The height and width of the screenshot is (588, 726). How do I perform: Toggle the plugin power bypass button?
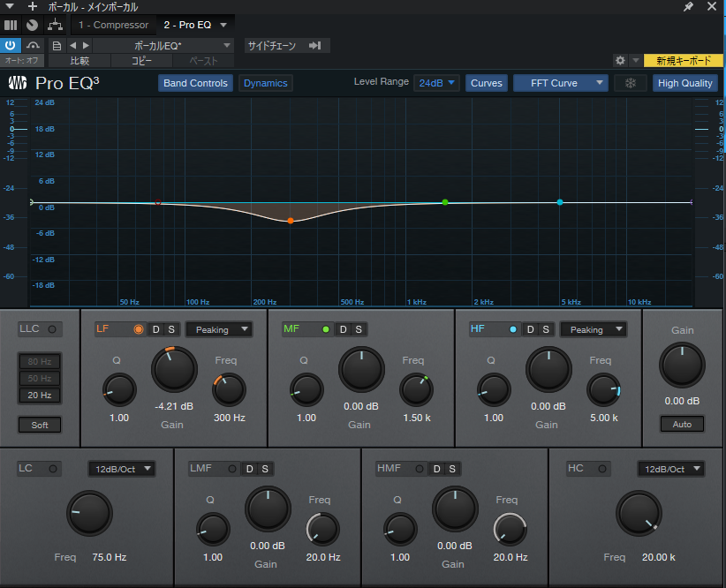pyautogui.click(x=11, y=45)
